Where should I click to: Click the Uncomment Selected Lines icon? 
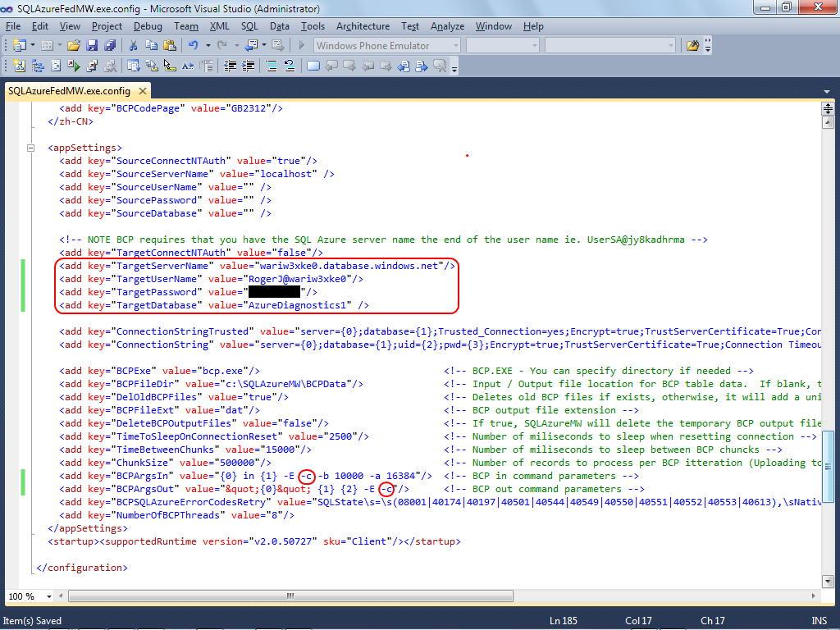pos(290,66)
